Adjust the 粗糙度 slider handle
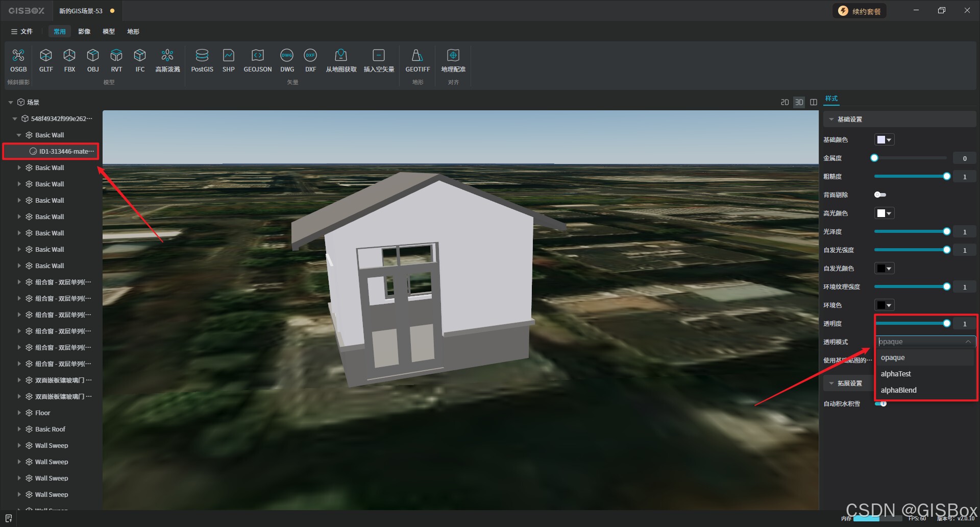 pyautogui.click(x=947, y=176)
